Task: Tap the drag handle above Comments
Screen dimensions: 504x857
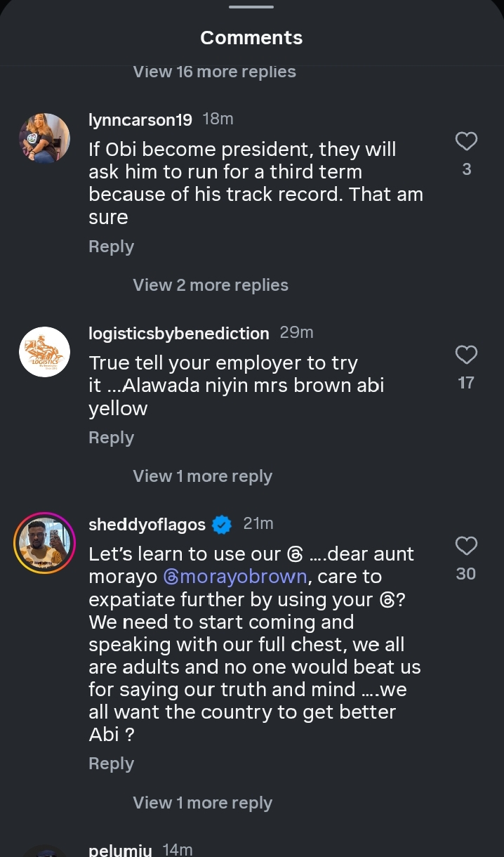Action: click(251, 7)
